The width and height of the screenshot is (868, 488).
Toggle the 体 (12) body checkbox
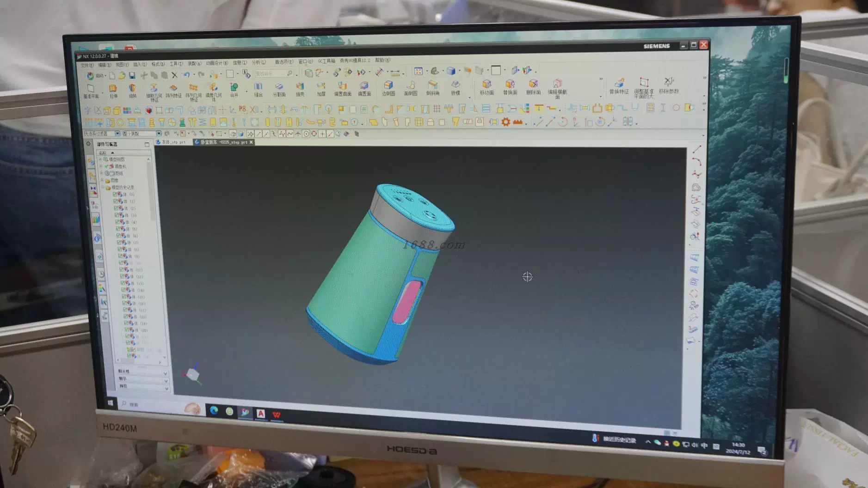pos(123,276)
